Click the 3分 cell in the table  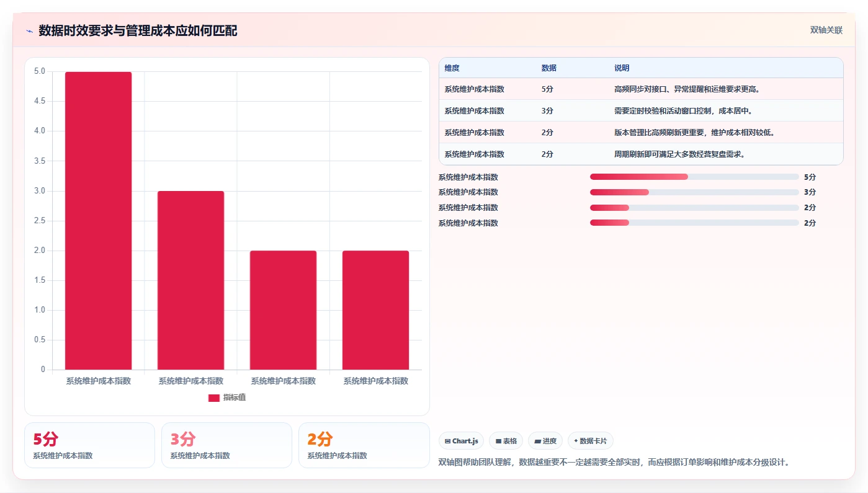click(547, 111)
